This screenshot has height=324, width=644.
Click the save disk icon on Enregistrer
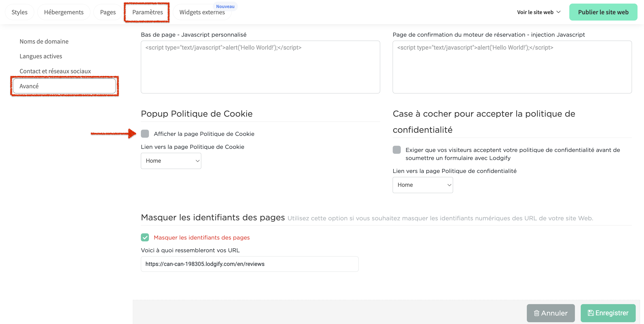click(x=591, y=313)
